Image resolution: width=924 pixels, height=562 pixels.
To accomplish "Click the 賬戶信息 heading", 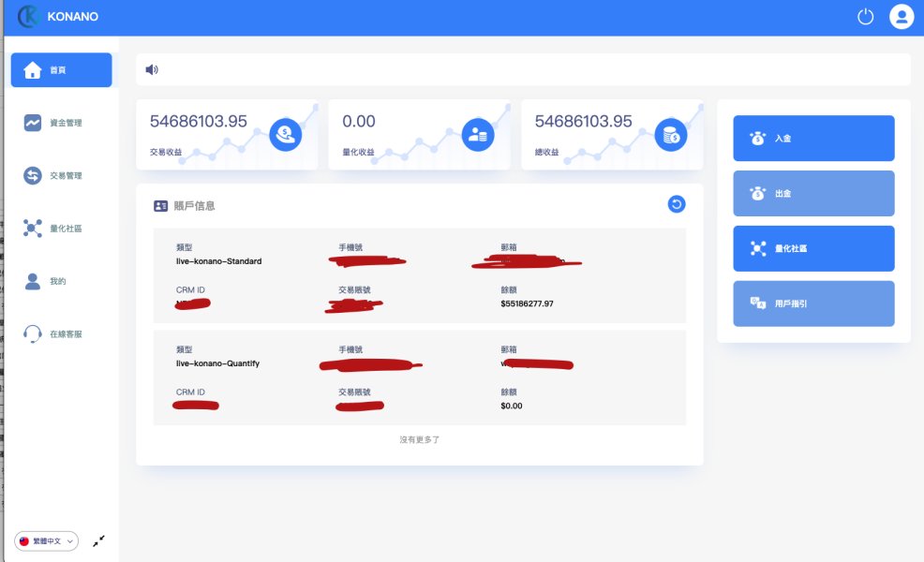I will point(194,205).
